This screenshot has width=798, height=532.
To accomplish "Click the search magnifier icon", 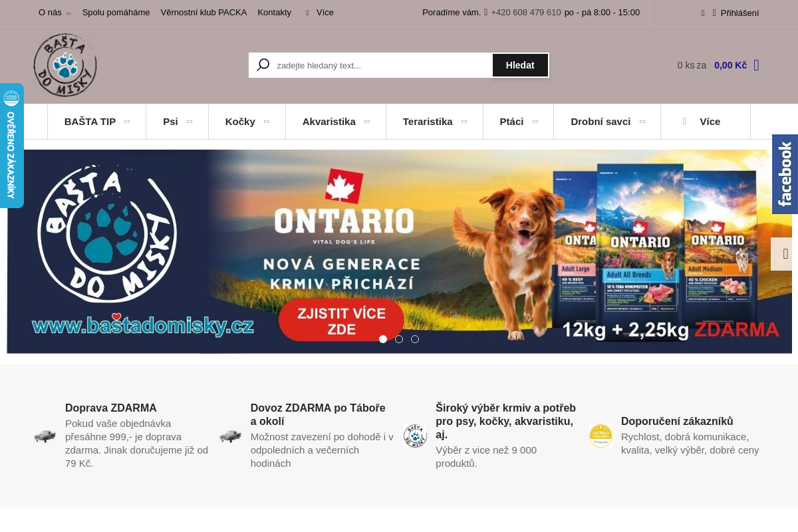I will [x=263, y=65].
